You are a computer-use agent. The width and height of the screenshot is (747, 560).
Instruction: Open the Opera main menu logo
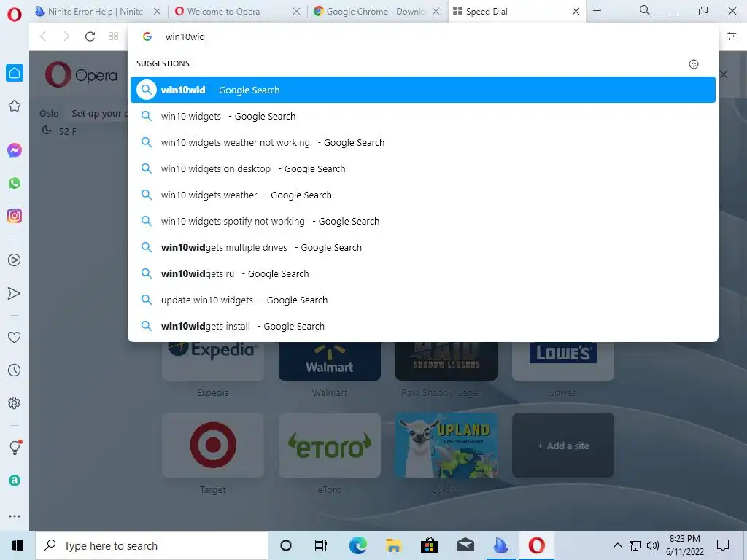coord(15,15)
